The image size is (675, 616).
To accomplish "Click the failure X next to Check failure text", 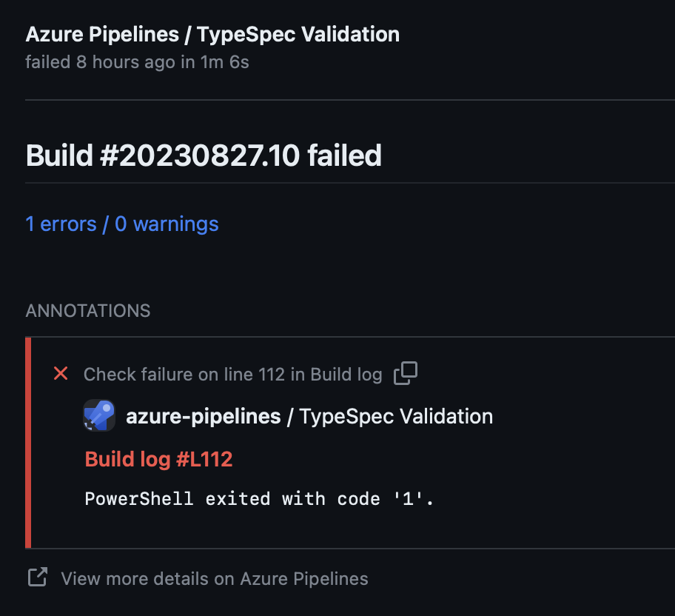I will click(x=61, y=374).
